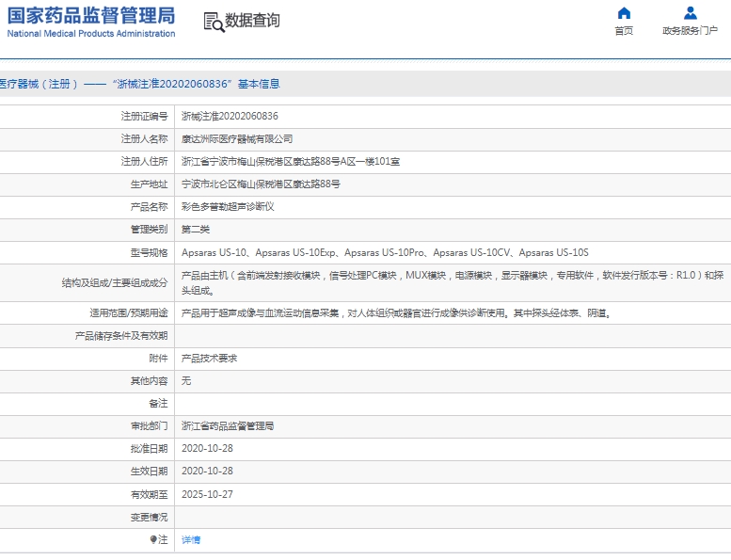The height and width of the screenshot is (560, 731).
Task: Click the 附件 row label
Action: pos(158,359)
